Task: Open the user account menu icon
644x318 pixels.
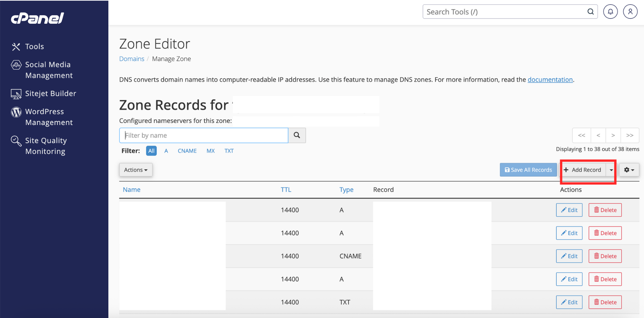Action: click(630, 12)
